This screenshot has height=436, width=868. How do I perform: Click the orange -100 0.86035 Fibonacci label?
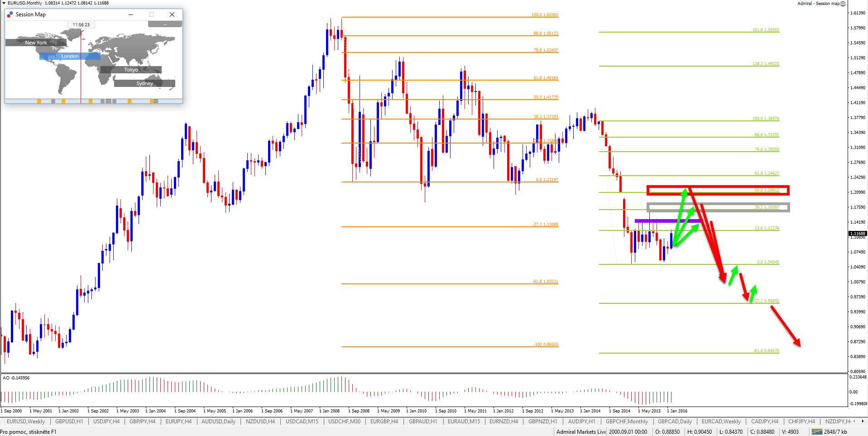tap(546, 345)
